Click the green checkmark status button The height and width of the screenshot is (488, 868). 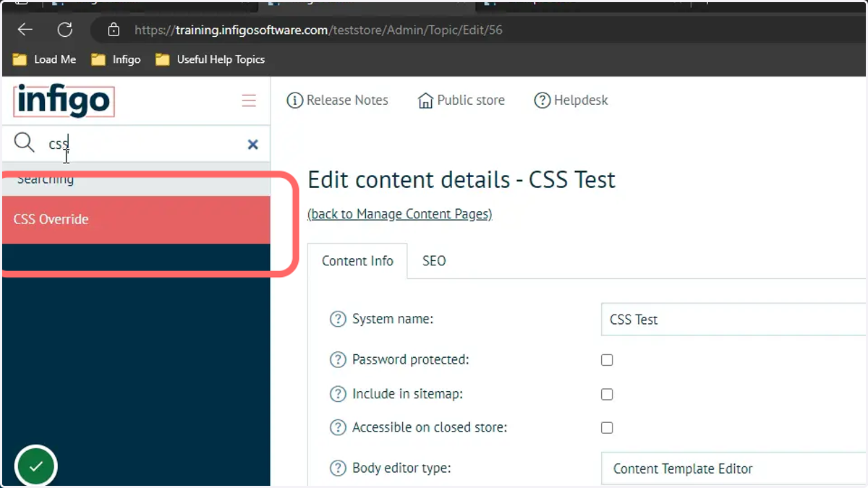(35, 466)
